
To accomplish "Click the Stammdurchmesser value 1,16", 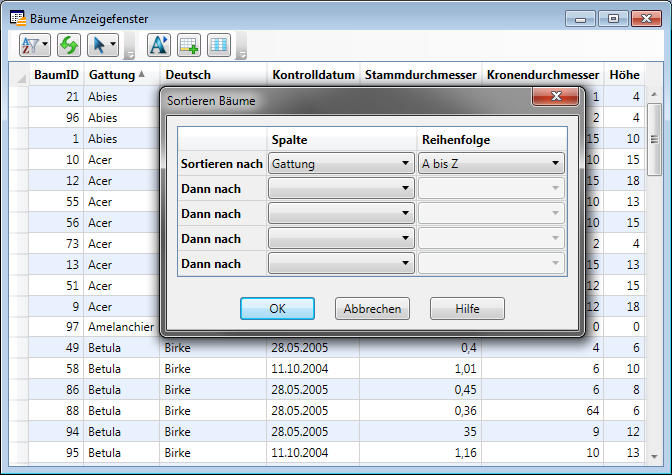I will click(x=420, y=453).
